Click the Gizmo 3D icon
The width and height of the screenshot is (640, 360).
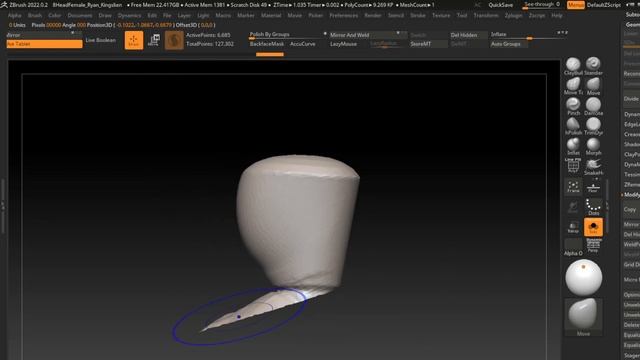click(174, 40)
